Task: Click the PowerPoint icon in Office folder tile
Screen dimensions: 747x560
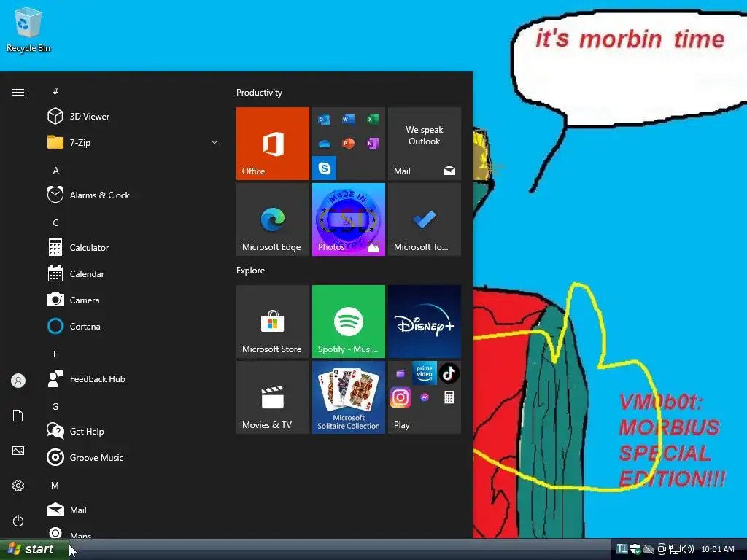Action: [348, 144]
